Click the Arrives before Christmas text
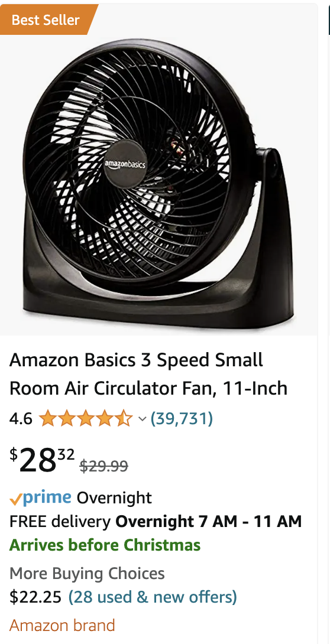This screenshot has width=330, height=644. [105, 545]
